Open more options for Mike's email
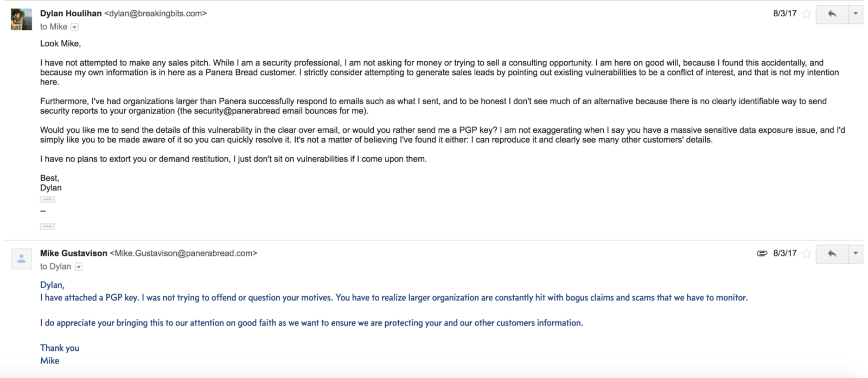 (x=856, y=253)
